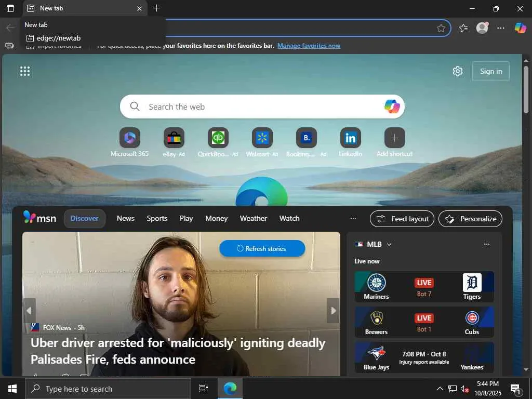
Task: Click the Refresh stories button
Action: (262, 248)
